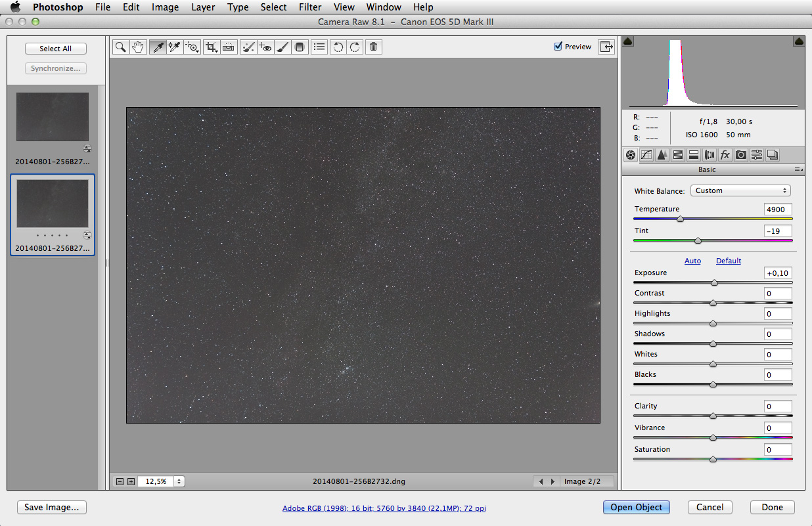The image size is (812, 526).
Task: Open the White Balance dropdown
Action: [x=740, y=190]
